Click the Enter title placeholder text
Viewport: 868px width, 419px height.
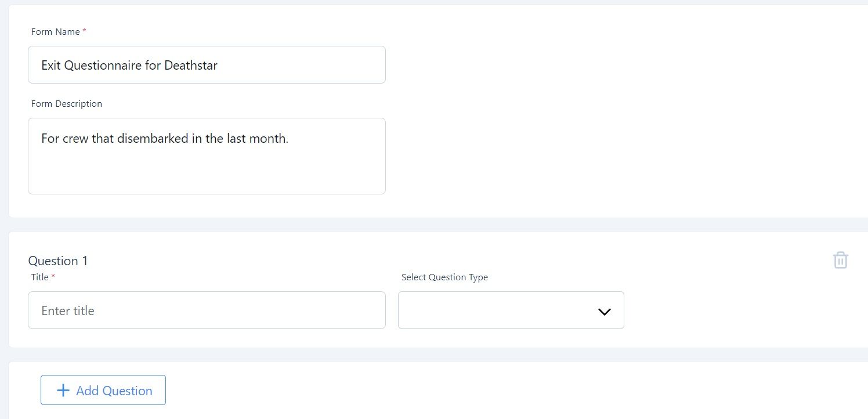tap(68, 311)
